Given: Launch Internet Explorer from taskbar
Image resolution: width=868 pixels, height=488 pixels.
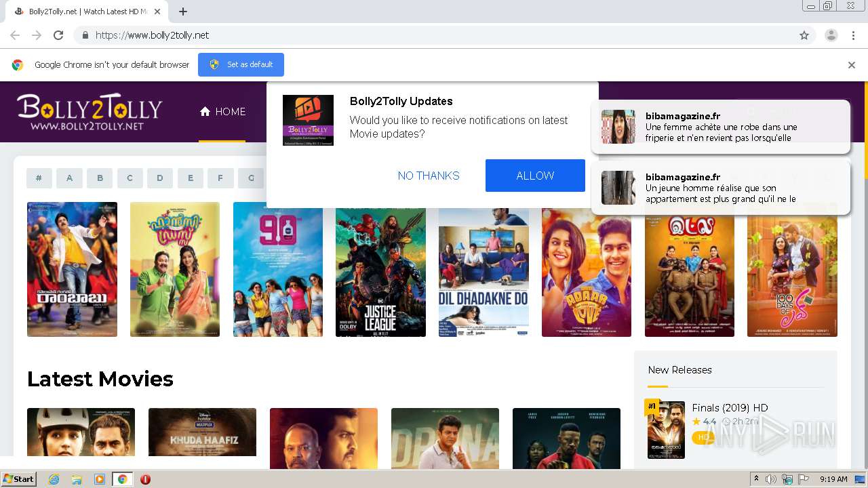Looking at the screenshot, I should [54, 479].
